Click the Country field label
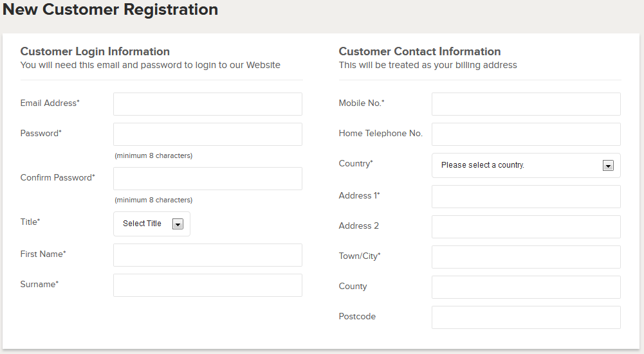 click(356, 164)
